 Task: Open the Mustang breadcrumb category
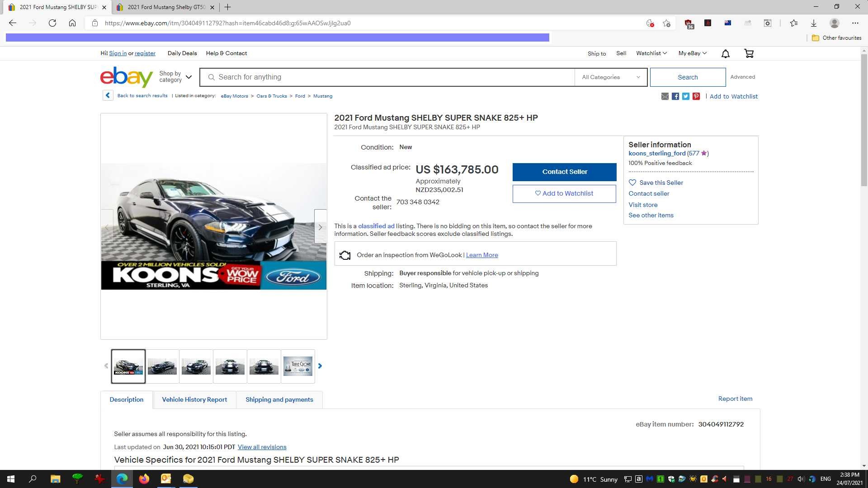(323, 96)
